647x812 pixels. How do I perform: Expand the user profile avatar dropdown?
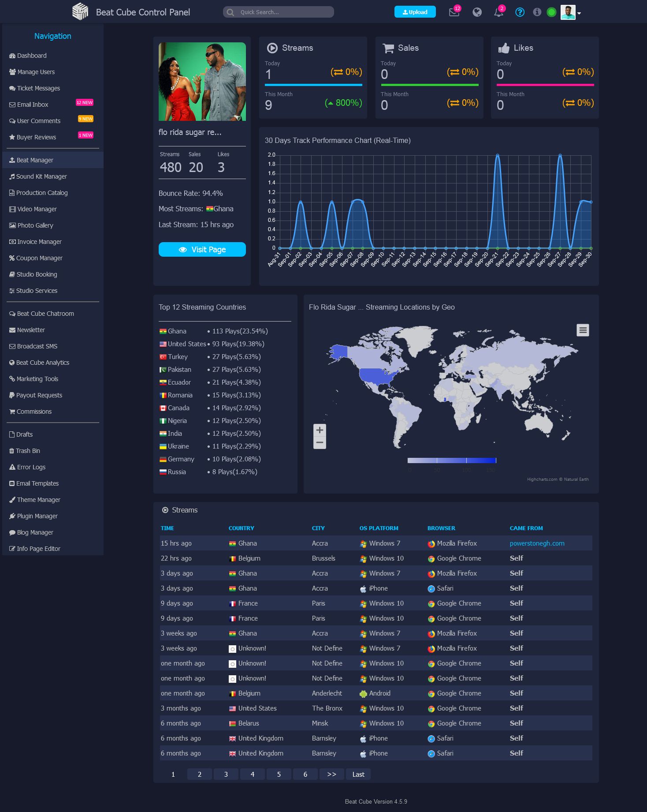coord(571,12)
